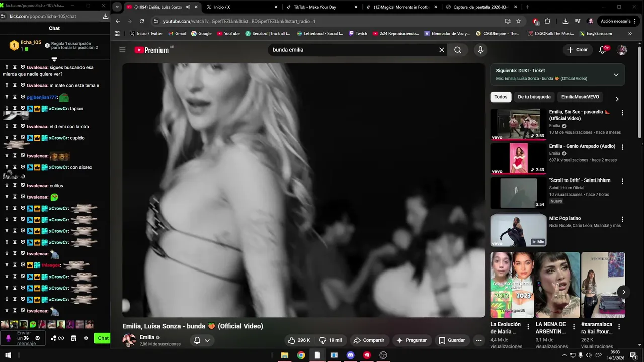Open browser extensions puzzle icon
Screen dimensions: 644x362
(x=547, y=21)
